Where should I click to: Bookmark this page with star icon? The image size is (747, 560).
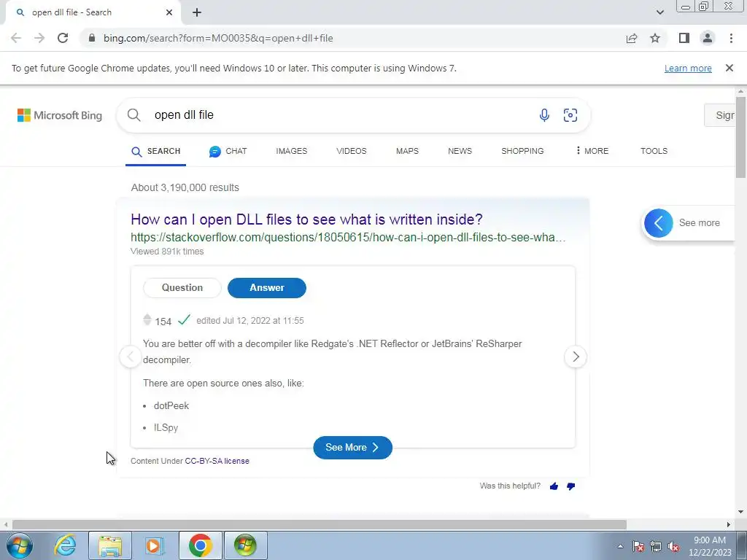click(655, 38)
